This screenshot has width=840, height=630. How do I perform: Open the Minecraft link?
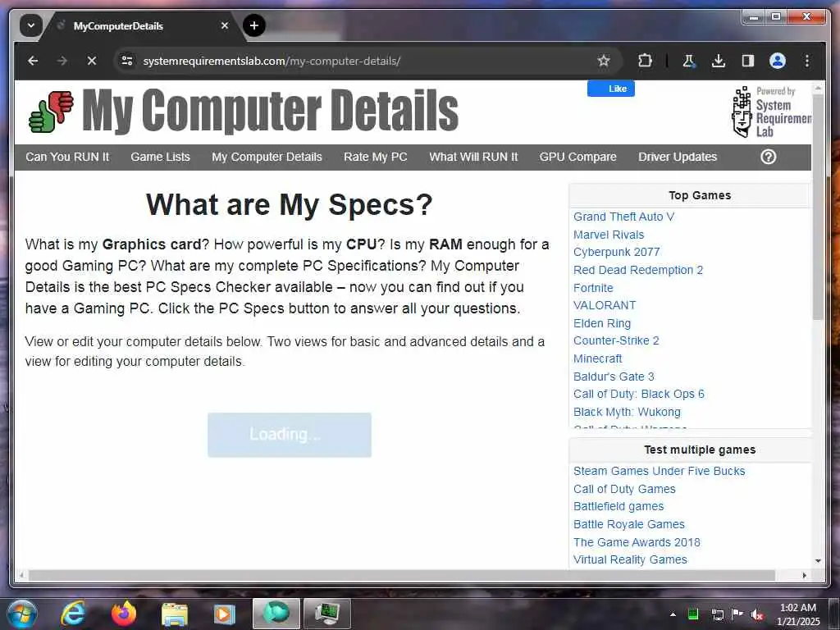(598, 358)
